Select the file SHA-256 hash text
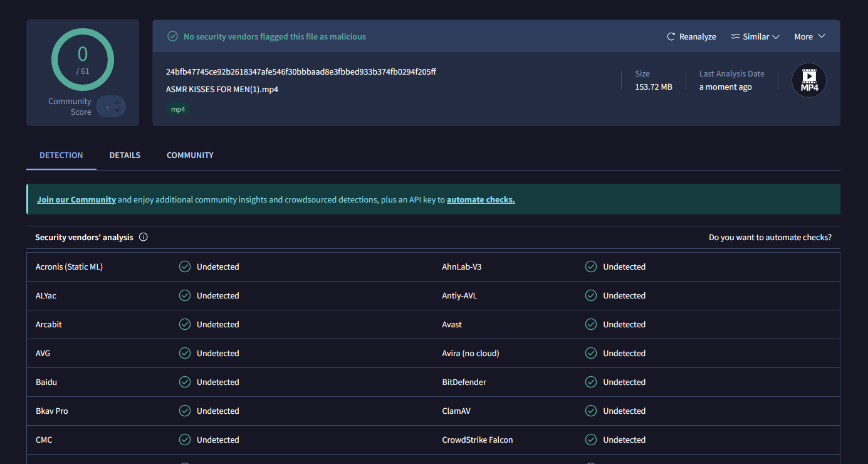 click(301, 71)
